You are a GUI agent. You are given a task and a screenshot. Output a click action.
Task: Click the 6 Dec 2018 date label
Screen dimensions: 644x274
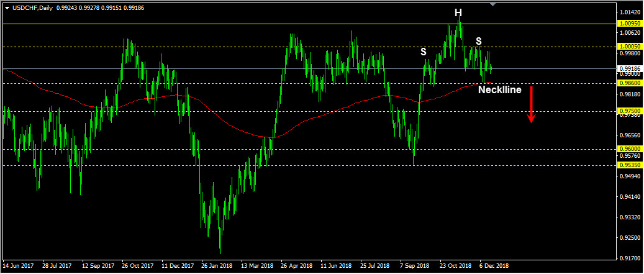click(x=494, y=265)
